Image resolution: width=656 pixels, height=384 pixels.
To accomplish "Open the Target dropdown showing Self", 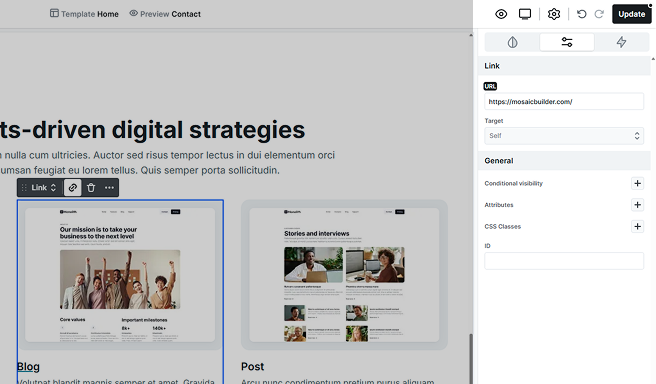I will pos(564,136).
